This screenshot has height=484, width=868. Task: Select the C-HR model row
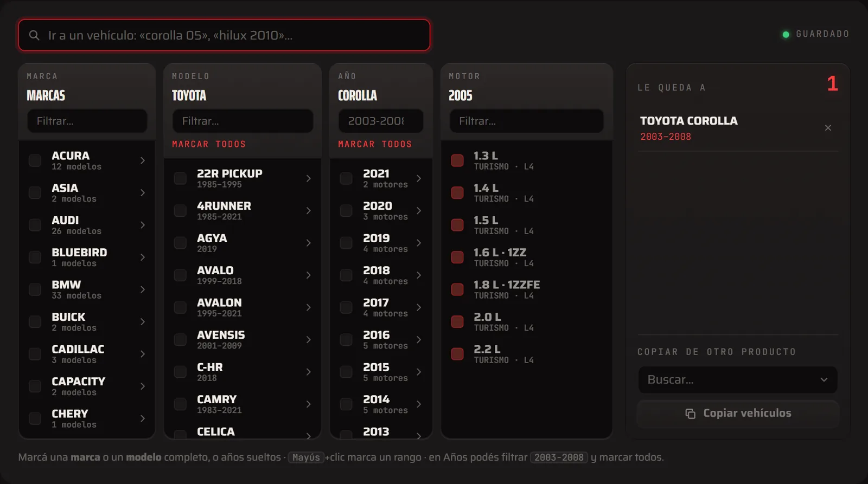pyautogui.click(x=243, y=372)
